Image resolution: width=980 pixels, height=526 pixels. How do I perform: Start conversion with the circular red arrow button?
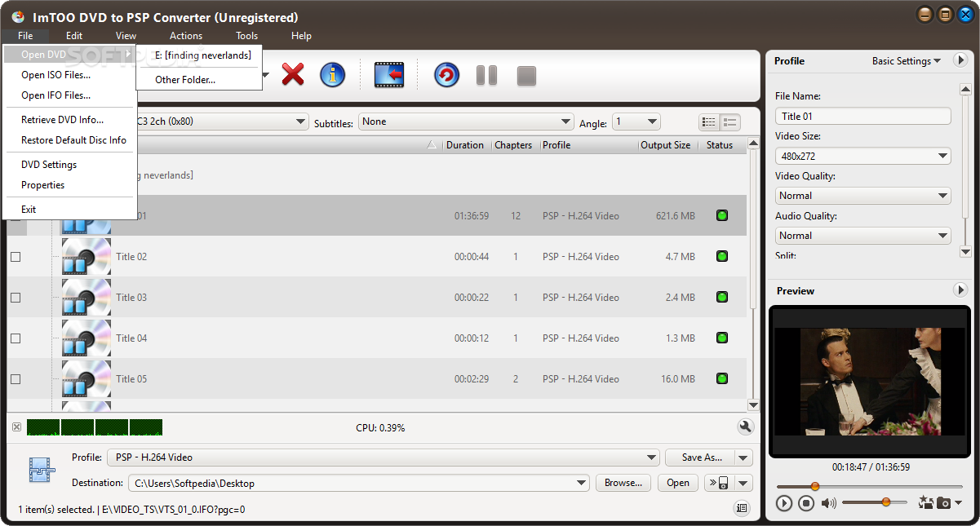pyautogui.click(x=446, y=75)
